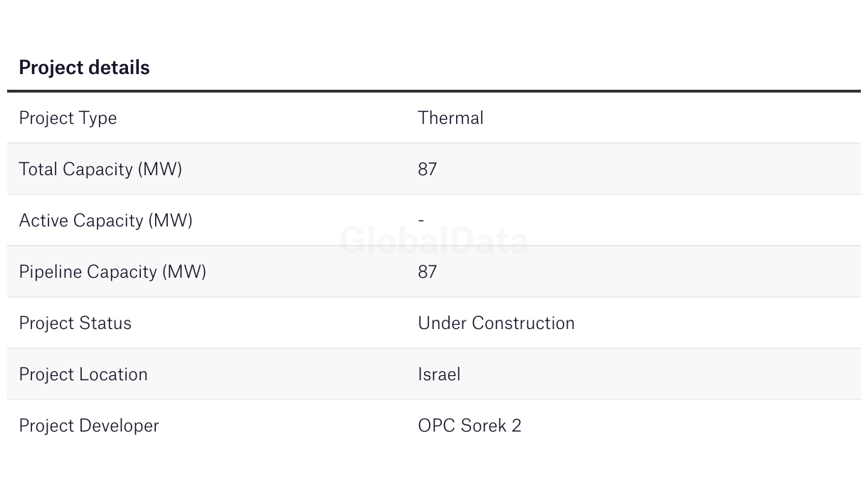Select the Project Type label

coord(68,118)
